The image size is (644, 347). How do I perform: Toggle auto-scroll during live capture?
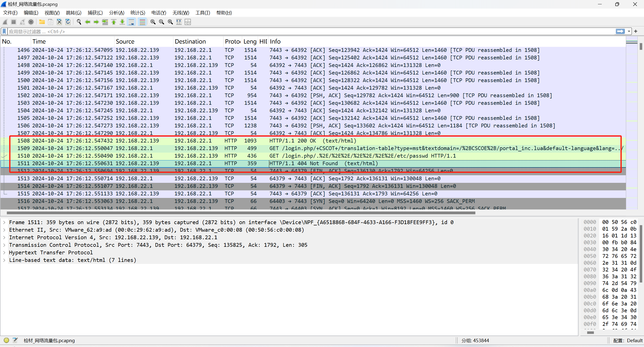pos(131,22)
